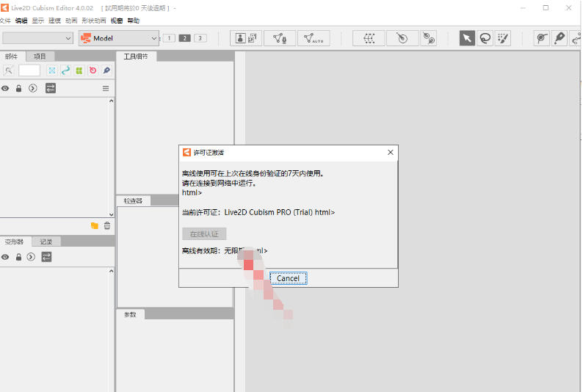Click the 在线认证 button
The image size is (583, 392).
click(204, 234)
